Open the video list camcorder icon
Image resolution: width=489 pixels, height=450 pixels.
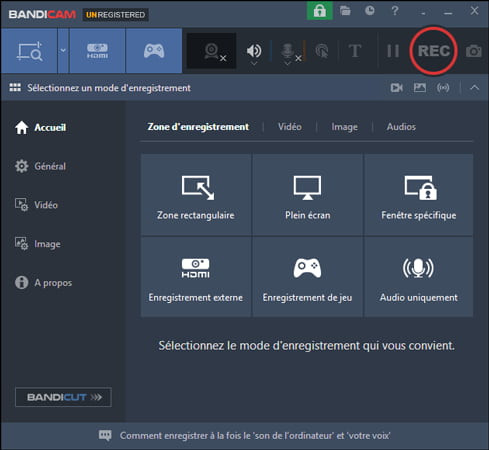pos(396,88)
